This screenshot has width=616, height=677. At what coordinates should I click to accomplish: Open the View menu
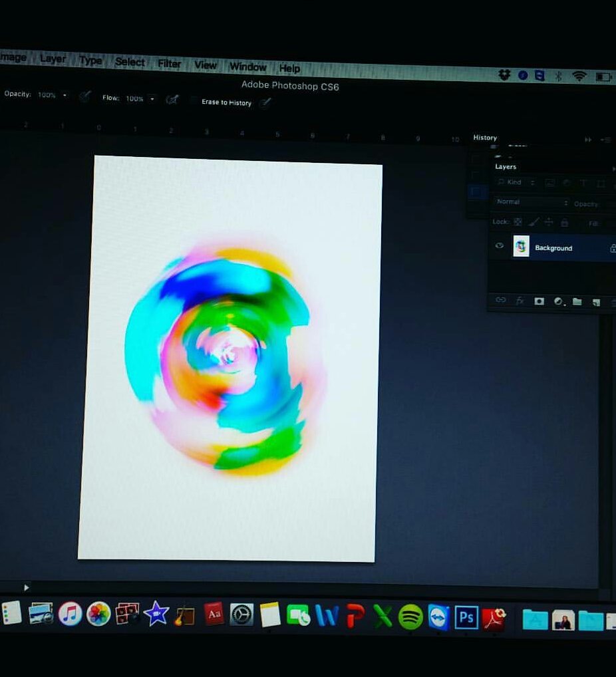pos(205,65)
